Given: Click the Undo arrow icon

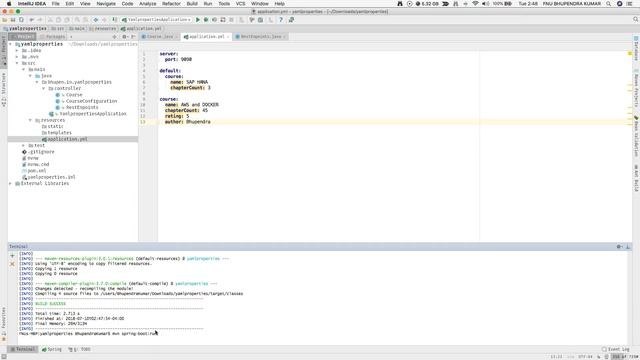Looking at the screenshot, I should tap(31, 20).
